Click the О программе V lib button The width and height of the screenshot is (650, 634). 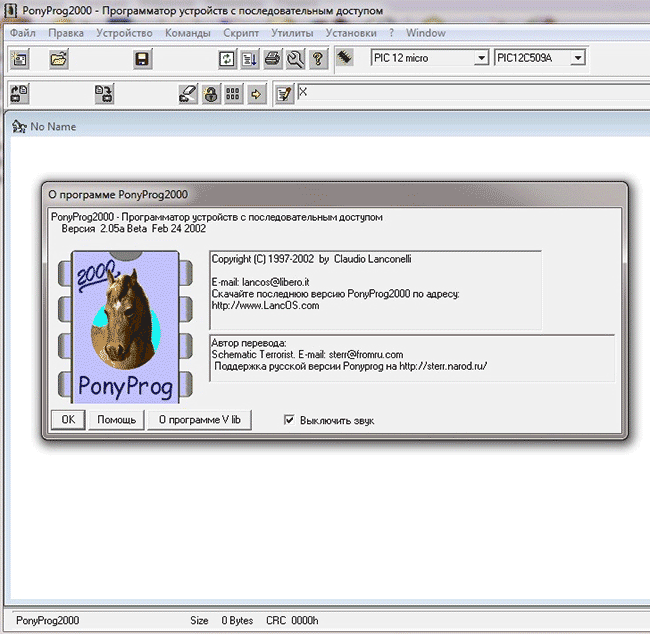[x=199, y=420]
